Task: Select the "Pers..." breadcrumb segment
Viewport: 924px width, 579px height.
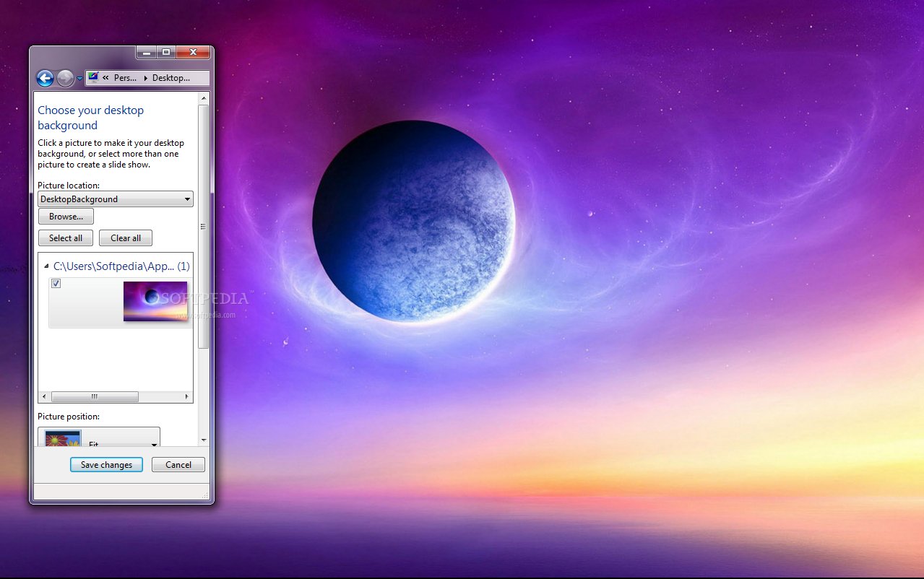Action: tap(126, 78)
